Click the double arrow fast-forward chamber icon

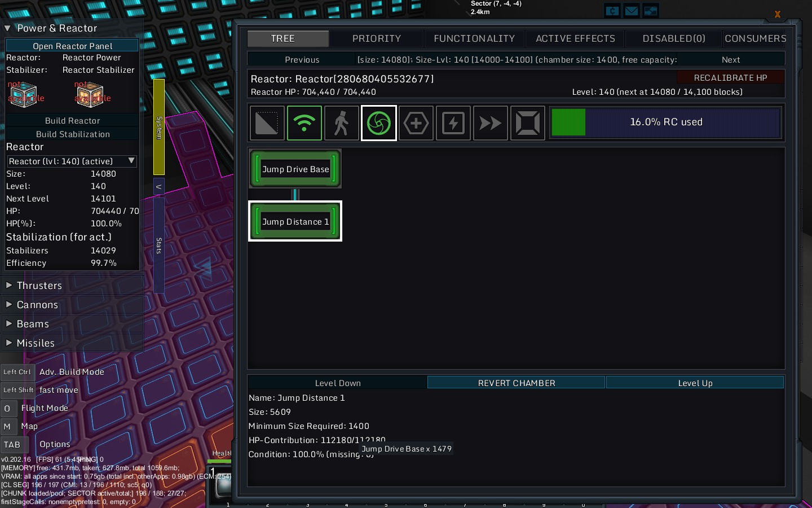491,123
